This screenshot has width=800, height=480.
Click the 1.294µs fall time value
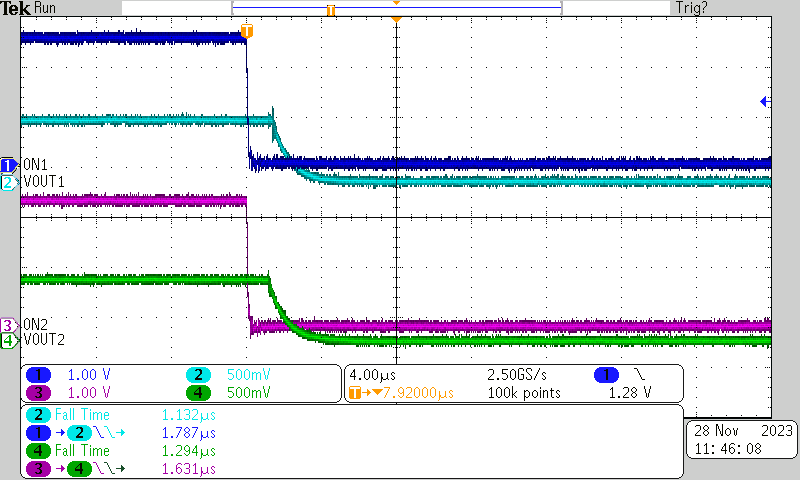(189, 451)
